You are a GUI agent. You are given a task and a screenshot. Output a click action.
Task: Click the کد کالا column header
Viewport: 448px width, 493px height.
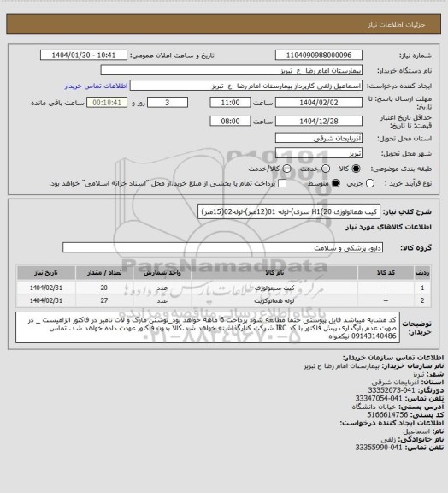(386, 272)
